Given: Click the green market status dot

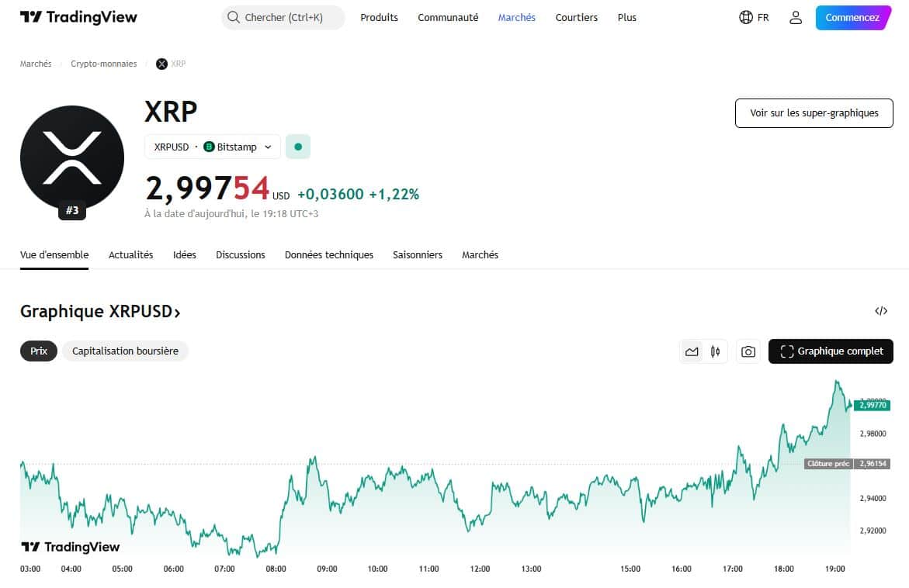Looking at the screenshot, I should click(298, 147).
